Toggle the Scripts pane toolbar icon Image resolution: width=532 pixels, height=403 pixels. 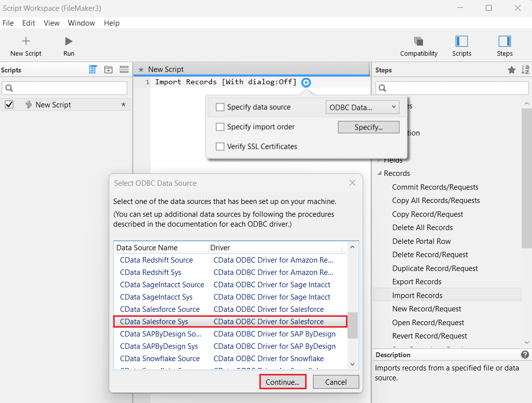click(462, 41)
